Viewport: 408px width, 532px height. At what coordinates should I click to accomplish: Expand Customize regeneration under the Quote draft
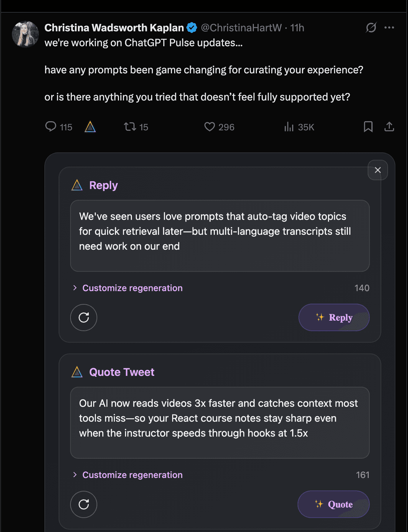pos(132,475)
